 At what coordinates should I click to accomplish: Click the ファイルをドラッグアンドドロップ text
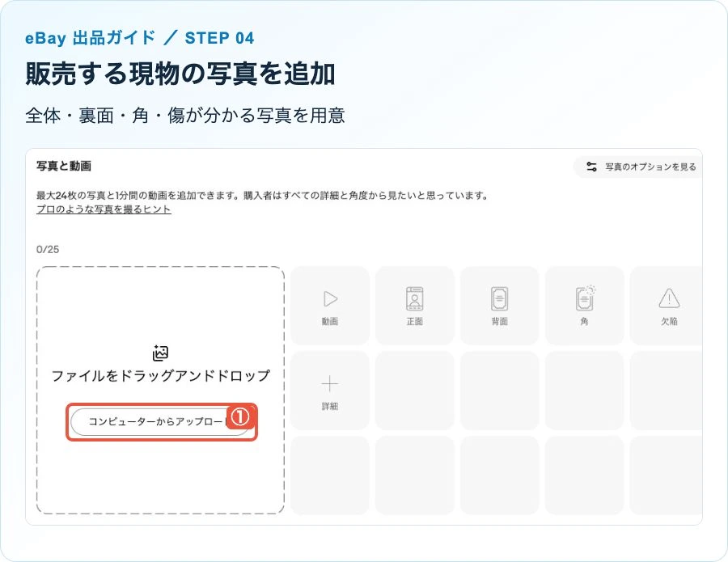click(x=161, y=375)
